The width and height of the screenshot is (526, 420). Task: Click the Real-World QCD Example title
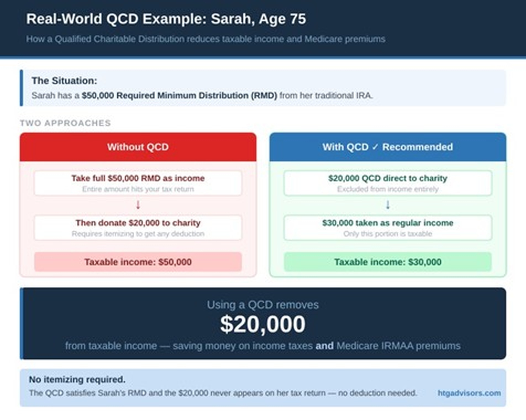(x=166, y=19)
